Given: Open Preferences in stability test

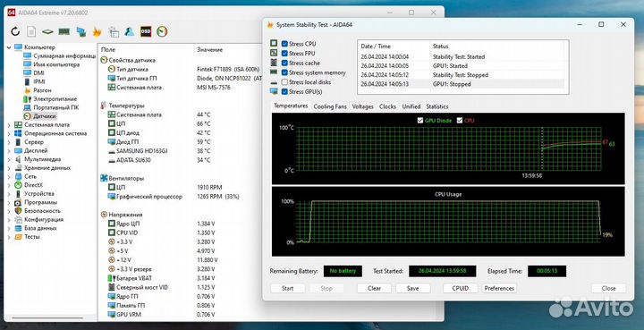Looking at the screenshot, I should point(499,288).
